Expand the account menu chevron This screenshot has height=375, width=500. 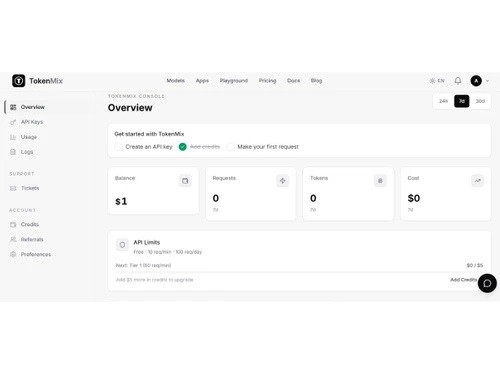point(487,81)
